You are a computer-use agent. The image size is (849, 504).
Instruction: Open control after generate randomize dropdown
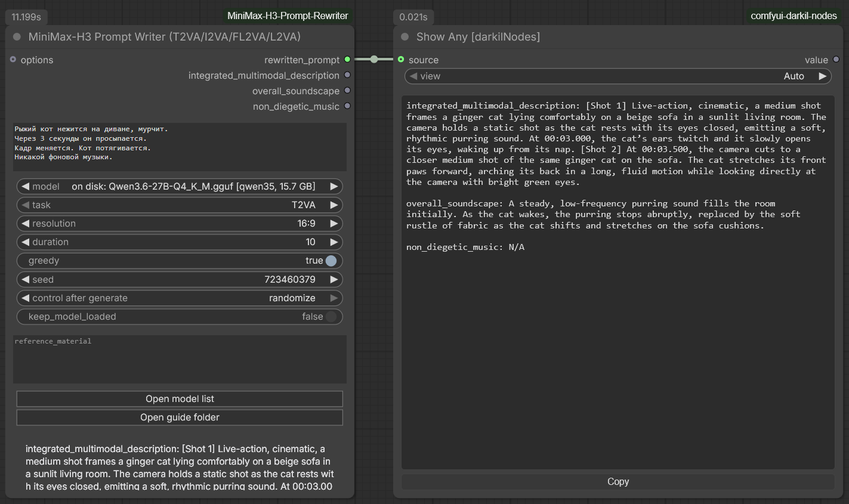click(180, 298)
